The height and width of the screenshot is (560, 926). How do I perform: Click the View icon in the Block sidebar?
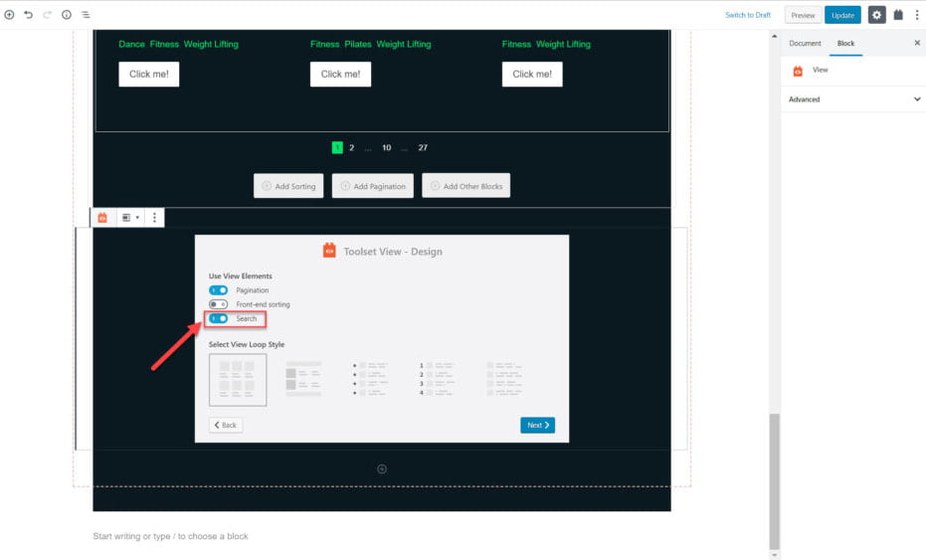point(798,71)
